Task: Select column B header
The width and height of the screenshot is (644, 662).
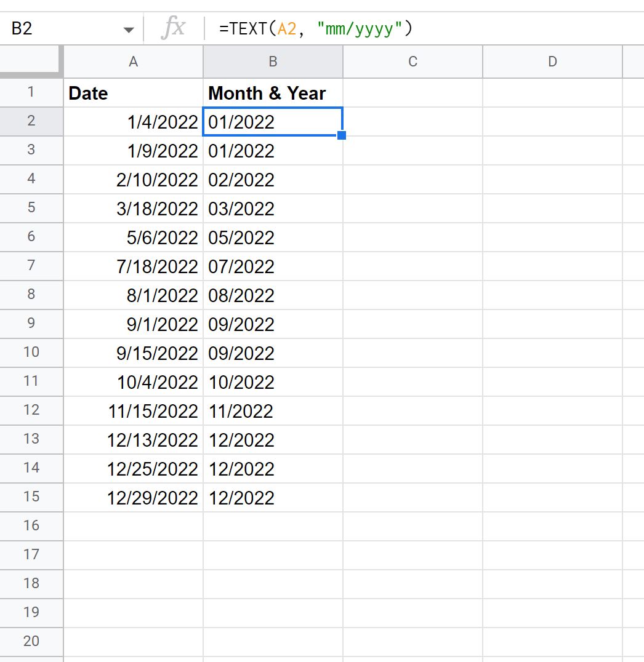Action: (x=273, y=62)
